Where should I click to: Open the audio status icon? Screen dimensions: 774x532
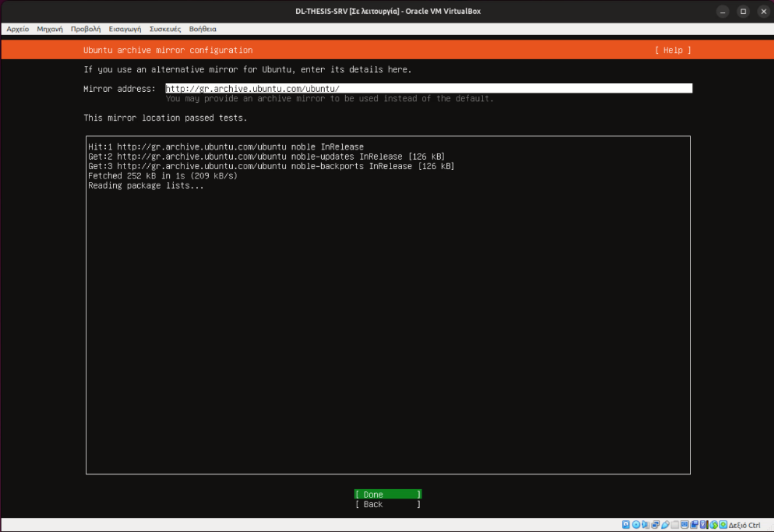pyautogui.click(x=645, y=525)
